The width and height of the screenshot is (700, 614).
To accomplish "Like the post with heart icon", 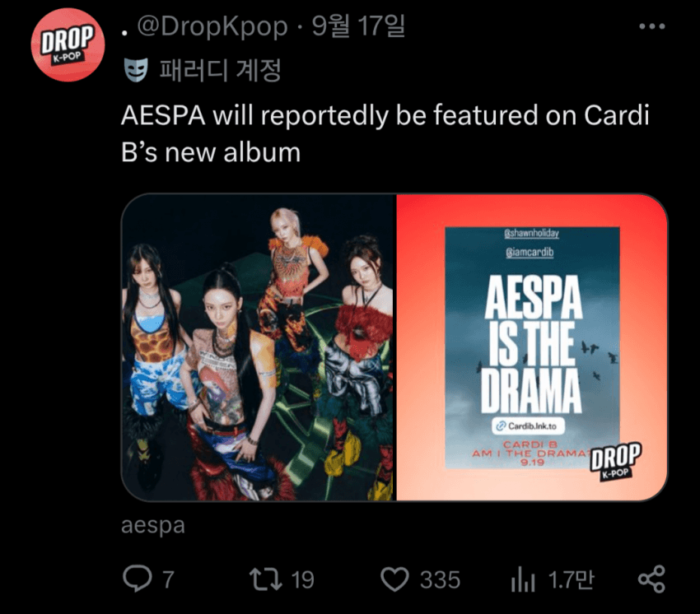I will (394, 579).
